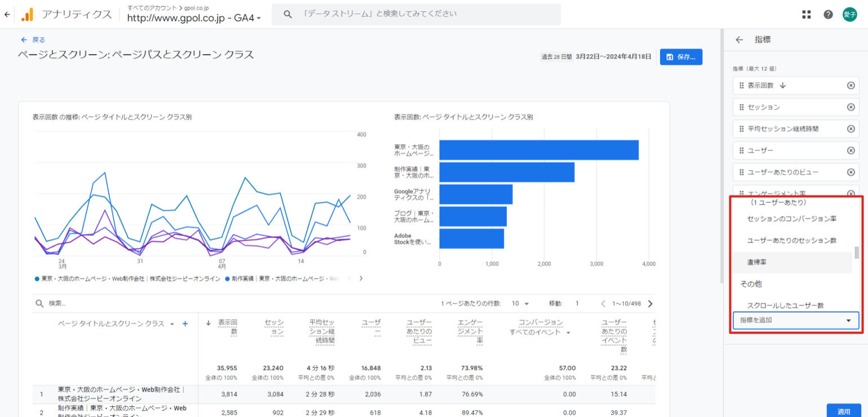Go to previous table page with left chevron
868x417 pixels.
pos(603,303)
